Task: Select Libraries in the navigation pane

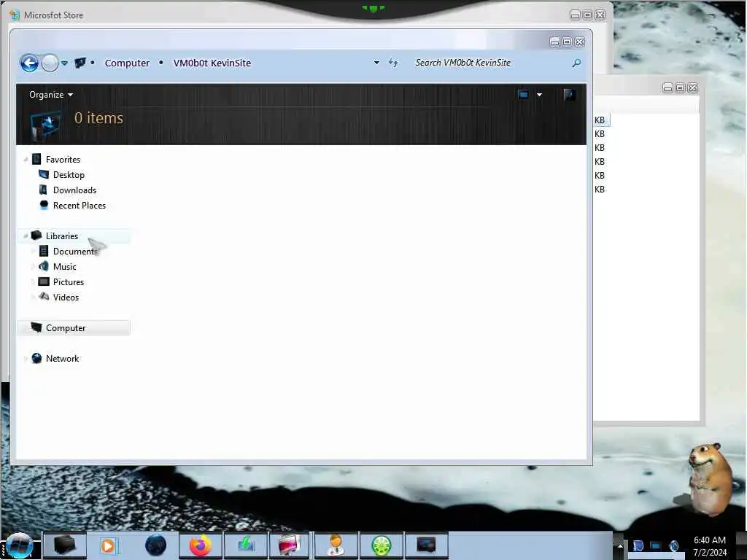Action: coord(62,236)
